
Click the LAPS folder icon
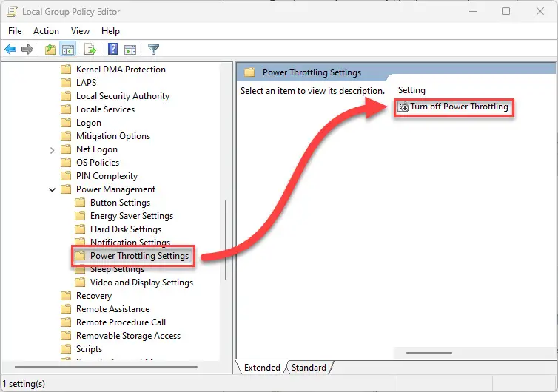pos(66,83)
